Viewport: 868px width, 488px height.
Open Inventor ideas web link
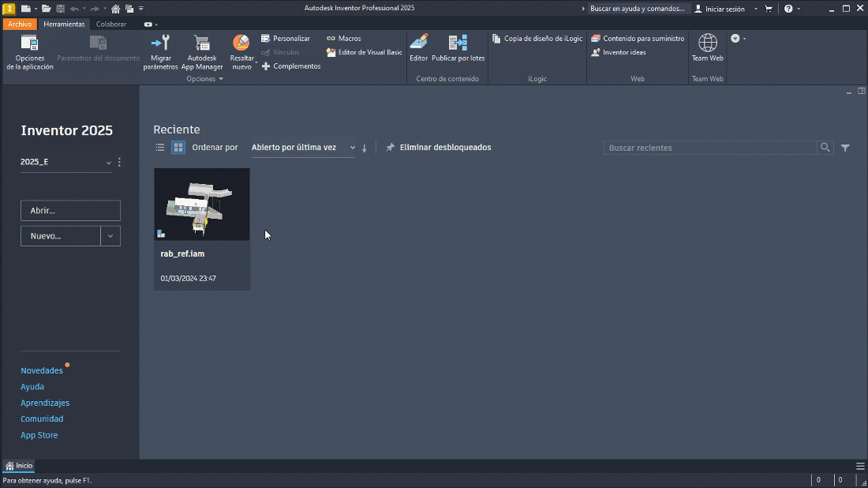click(619, 52)
